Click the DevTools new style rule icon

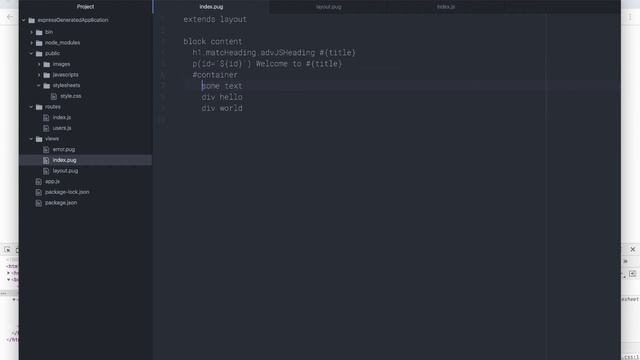(x=633, y=274)
